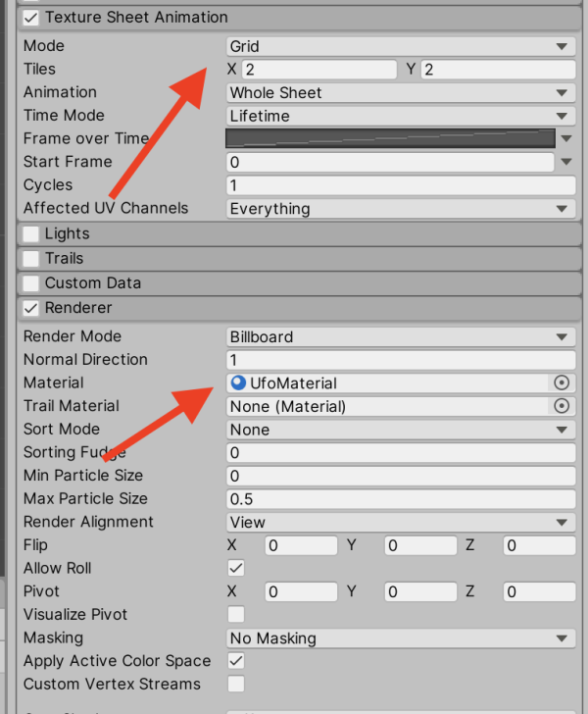The width and height of the screenshot is (588, 714).
Task: Enable the Visualize Pivot checkbox
Action: pos(236,615)
